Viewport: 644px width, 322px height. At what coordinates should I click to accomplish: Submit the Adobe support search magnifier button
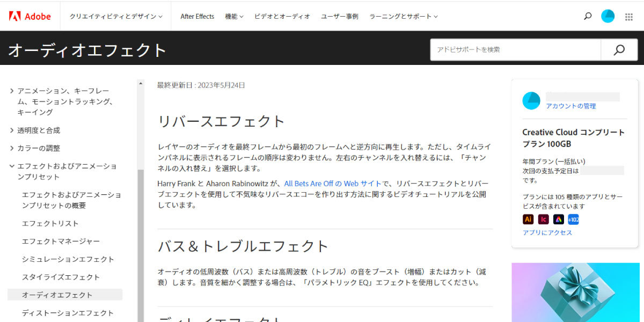(x=619, y=49)
